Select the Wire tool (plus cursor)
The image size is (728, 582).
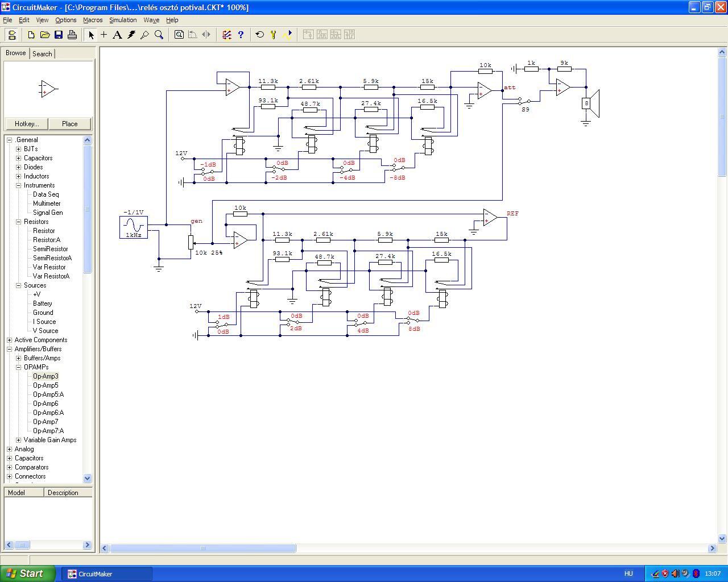(x=104, y=35)
